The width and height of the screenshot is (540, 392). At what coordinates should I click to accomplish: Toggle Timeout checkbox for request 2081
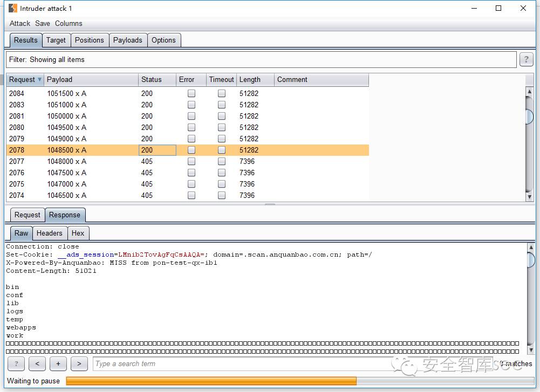point(222,116)
